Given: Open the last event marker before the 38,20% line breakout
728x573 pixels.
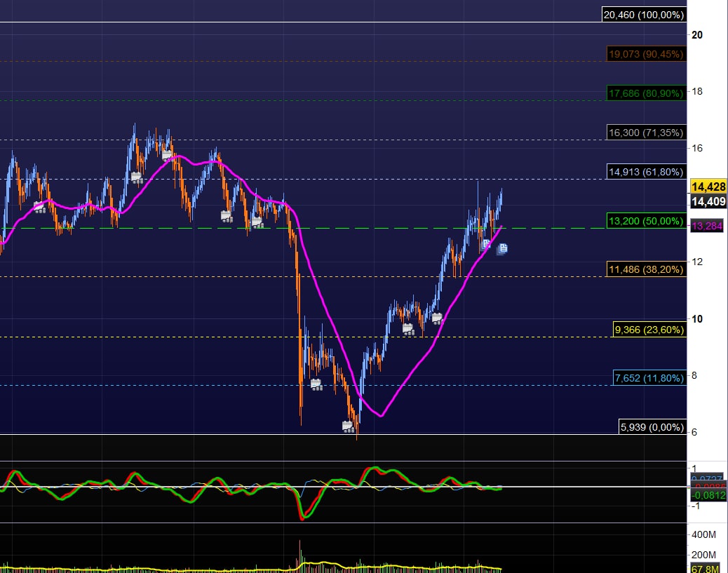Looking at the screenshot, I should [437, 318].
